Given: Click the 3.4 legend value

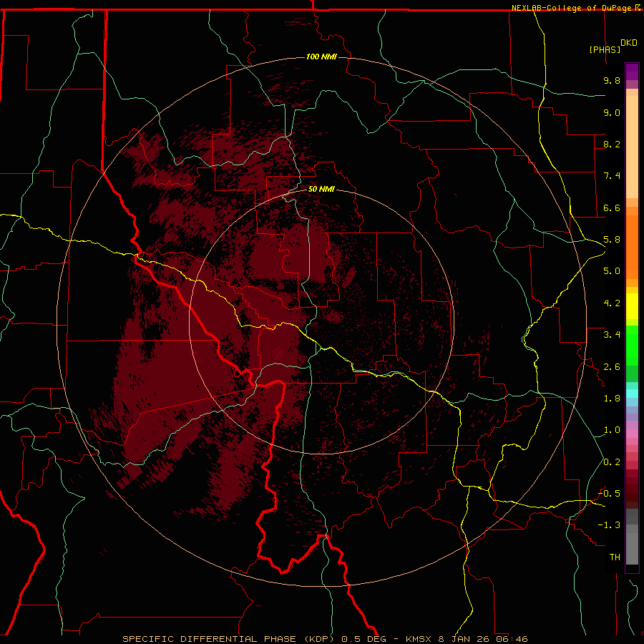Looking at the screenshot, I should [x=612, y=335].
